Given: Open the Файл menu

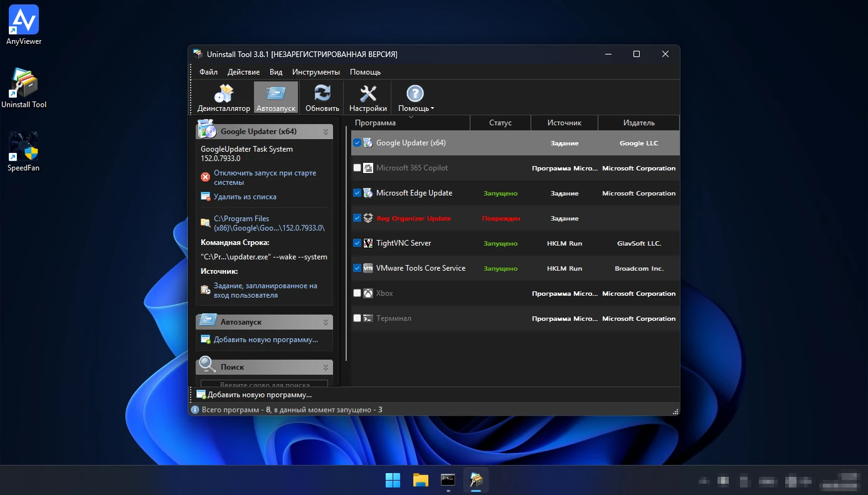Looking at the screenshot, I should 208,72.
